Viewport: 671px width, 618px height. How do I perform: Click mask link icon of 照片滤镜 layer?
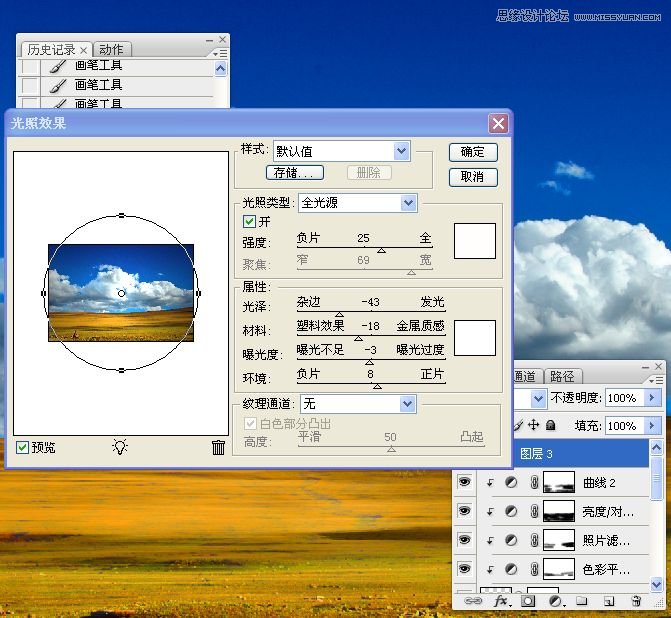[x=534, y=540]
